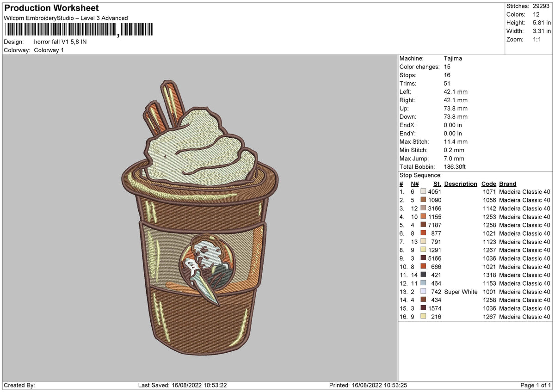Image resolution: width=555 pixels, height=392 pixels.
Task: Select the light blue-gray swatch for stop 12
Action: 423,283
